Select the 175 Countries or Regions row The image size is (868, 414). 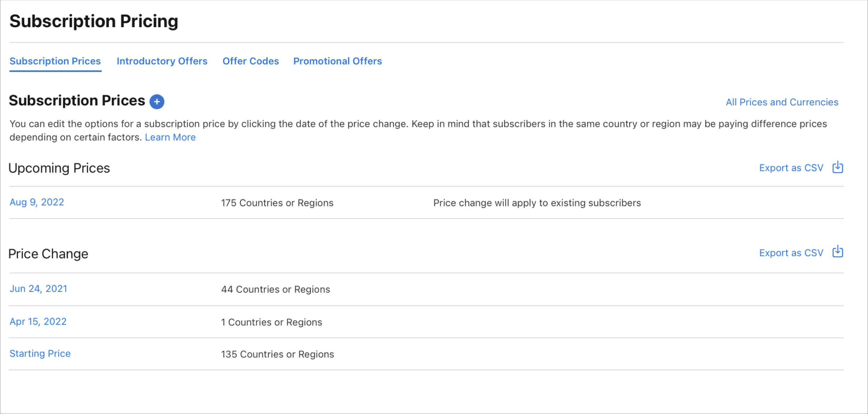[277, 203]
